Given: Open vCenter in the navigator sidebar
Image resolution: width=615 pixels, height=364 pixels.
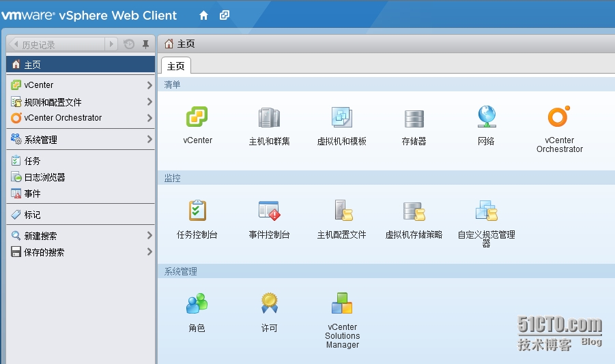Looking at the screenshot, I should (81, 85).
